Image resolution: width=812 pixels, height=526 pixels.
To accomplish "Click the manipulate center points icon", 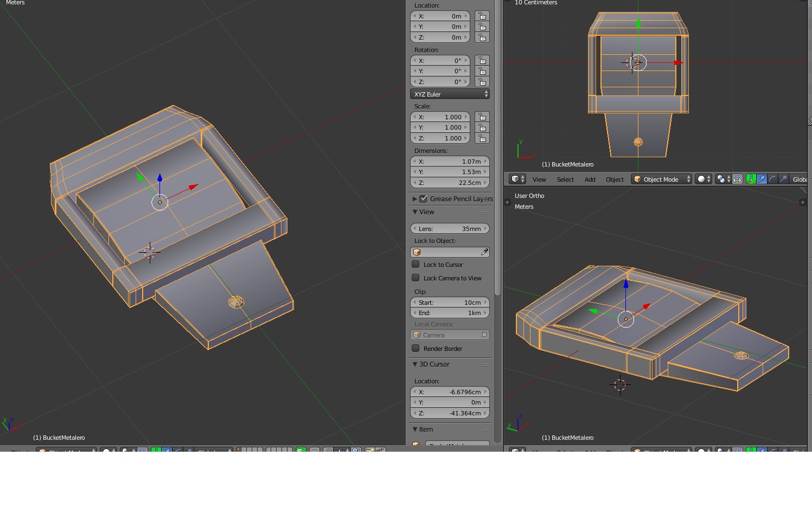I will click(737, 179).
